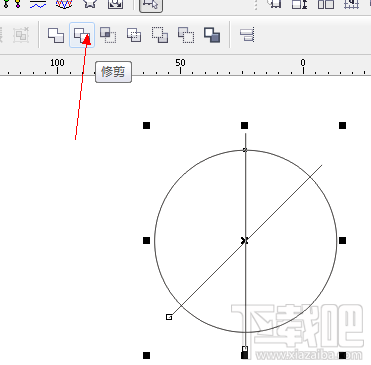Click the Simplify shaping icon
The height and width of the screenshot is (365, 371).
(x=134, y=35)
